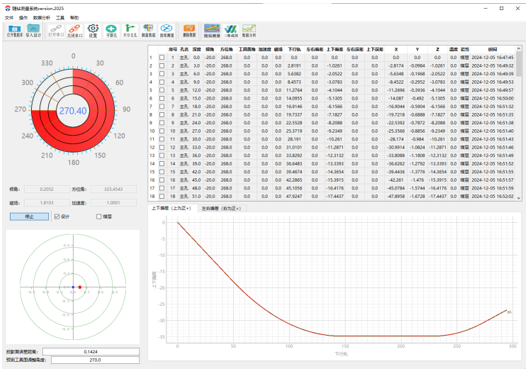This screenshot has width=532, height=374.
Task: Click the green plus new hole icon
Action: point(111,31)
